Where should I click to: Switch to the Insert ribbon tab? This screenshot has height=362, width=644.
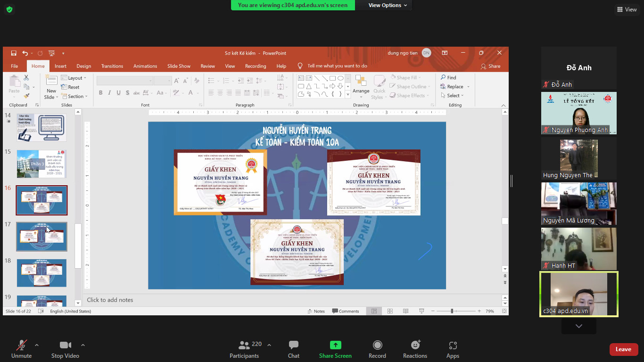(x=60, y=66)
